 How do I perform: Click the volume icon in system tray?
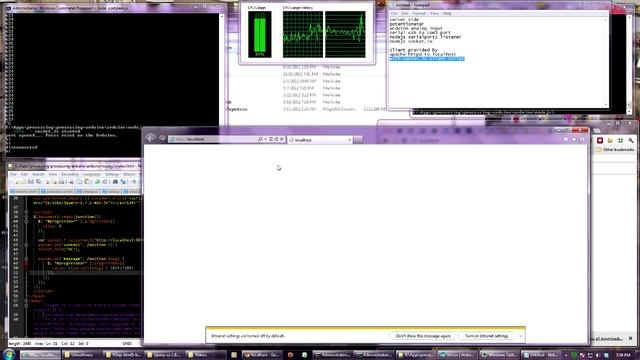(x=598, y=356)
